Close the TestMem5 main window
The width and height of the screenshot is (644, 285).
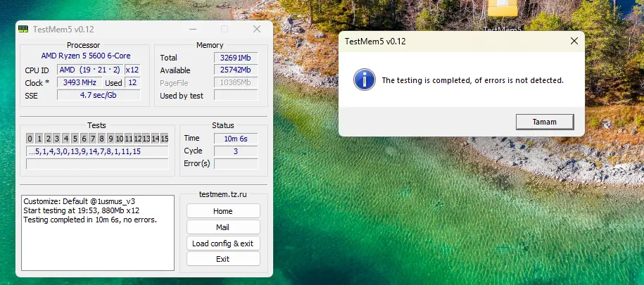[x=257, y=29]
